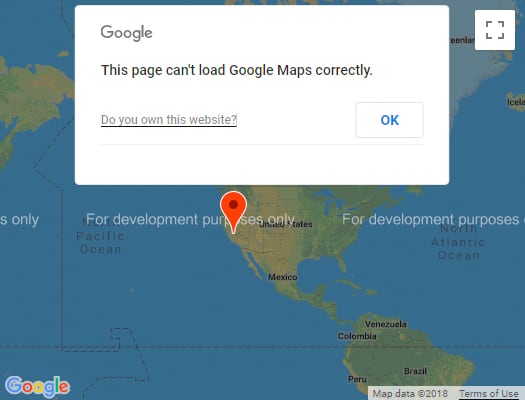This screenshot has width=525, height=400.
Task: Click the Colombia country label
Action: (357, 336)
